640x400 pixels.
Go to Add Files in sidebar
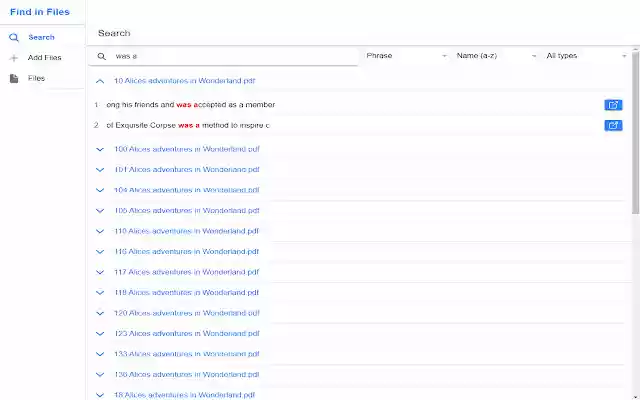pos(42,58)
